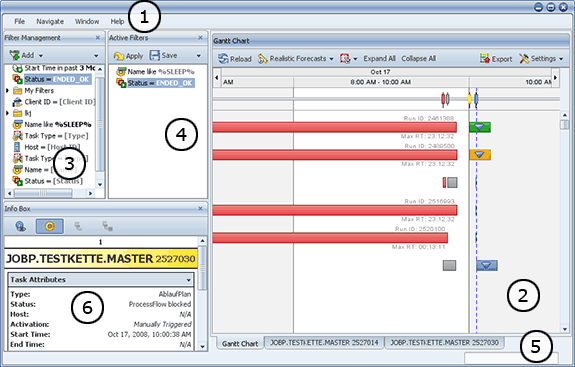The height and width of the screenshot is (367, 575).
Task: Click the orange forecast block with arrow
Action: pos(480,155)
